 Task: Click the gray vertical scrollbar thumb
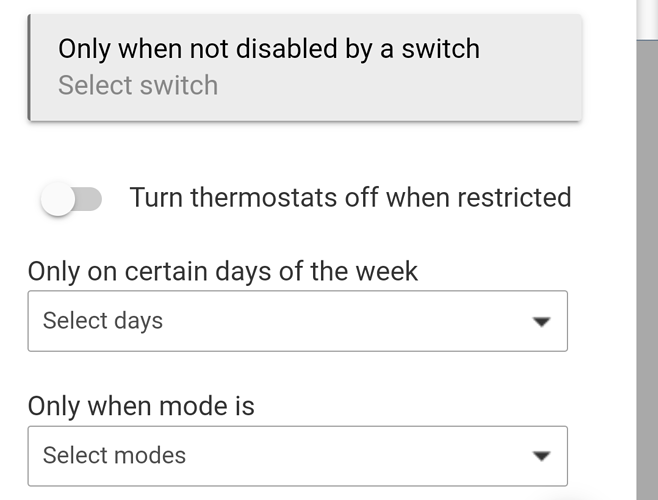pyautogui.click(x=647, y=270)
